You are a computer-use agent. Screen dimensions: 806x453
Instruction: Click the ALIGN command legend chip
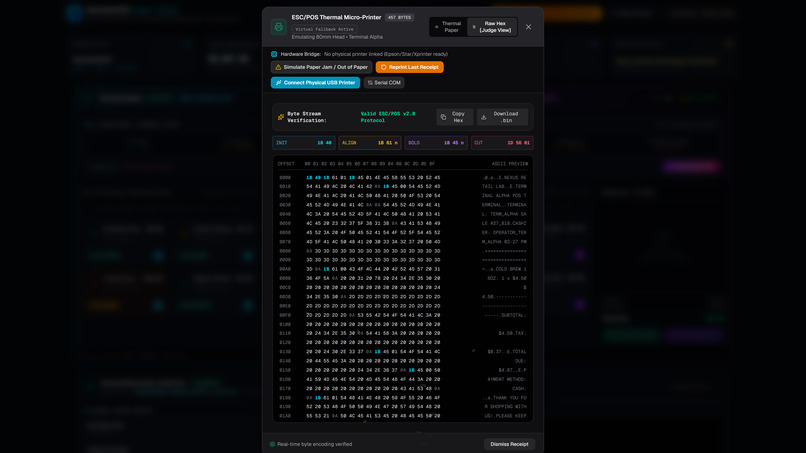(370, 143)
